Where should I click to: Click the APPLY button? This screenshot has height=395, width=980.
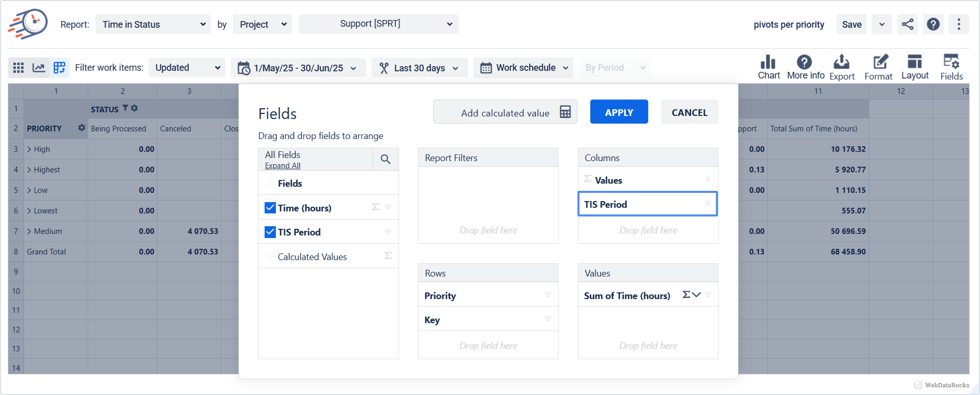pos(618,112)
